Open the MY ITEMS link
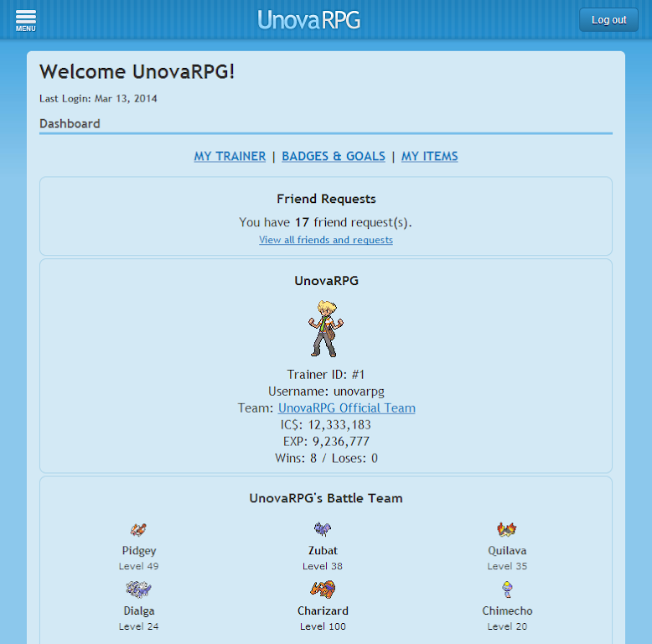 (430, 156)
